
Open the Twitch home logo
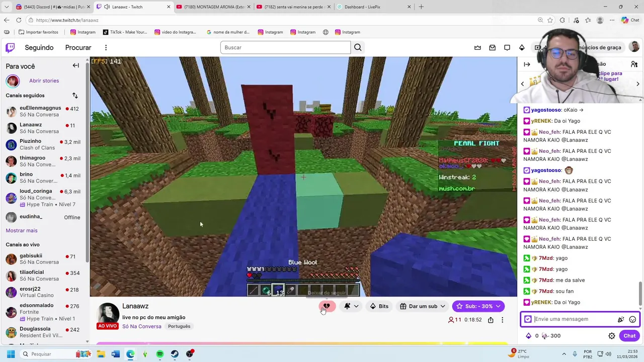(x=10, y=48)
